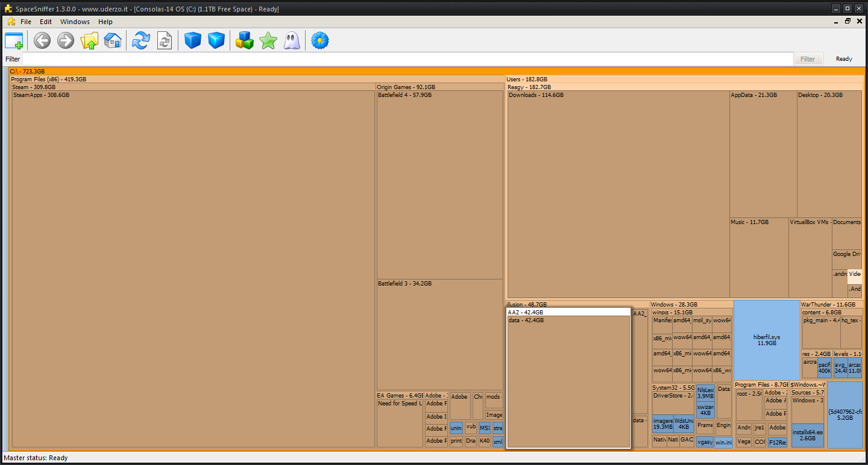
Task: Select the Origin Games - 92.1GB header
Action: 439,87
